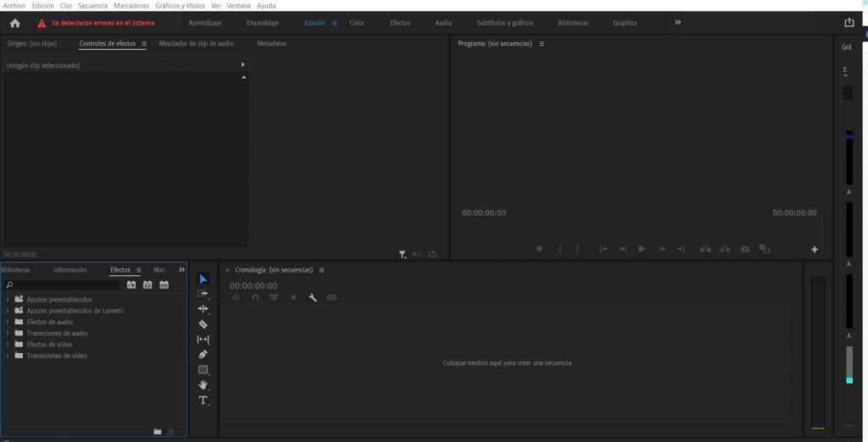The width and height of the screenshot is (868, 442).
Task: Select the Hand tool
Action: point(203,385)
